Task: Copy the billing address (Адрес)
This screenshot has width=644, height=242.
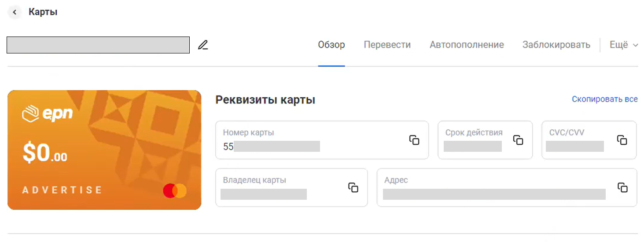Action: pos(622,187)
